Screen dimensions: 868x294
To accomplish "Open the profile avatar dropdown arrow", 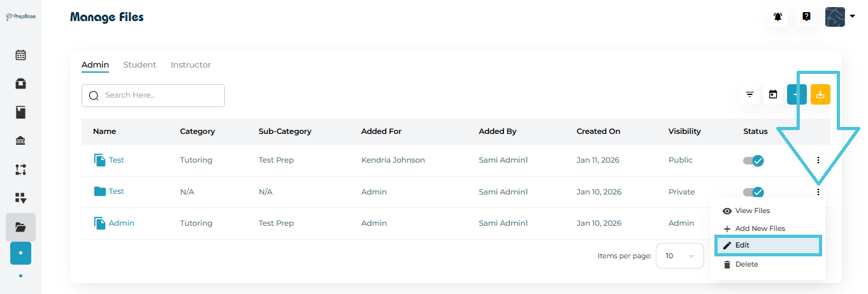I will pyautogui.click(x=852, y=17).
